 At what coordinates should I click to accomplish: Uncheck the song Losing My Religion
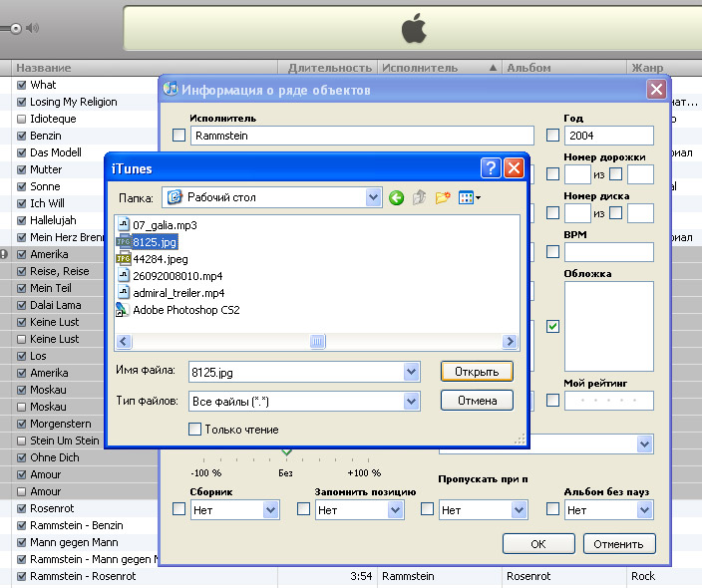[x=21, y=102]
